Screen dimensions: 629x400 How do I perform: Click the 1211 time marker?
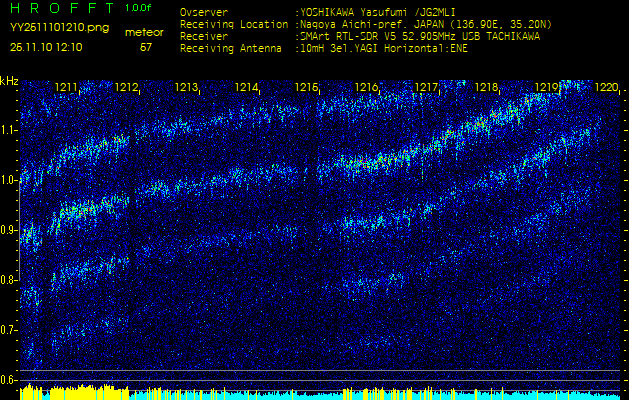[66, 88]
